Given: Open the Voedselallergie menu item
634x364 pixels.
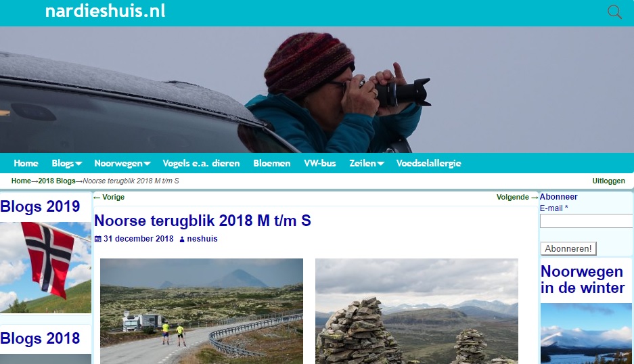Looking at the screenshot, I should (428, 164).
